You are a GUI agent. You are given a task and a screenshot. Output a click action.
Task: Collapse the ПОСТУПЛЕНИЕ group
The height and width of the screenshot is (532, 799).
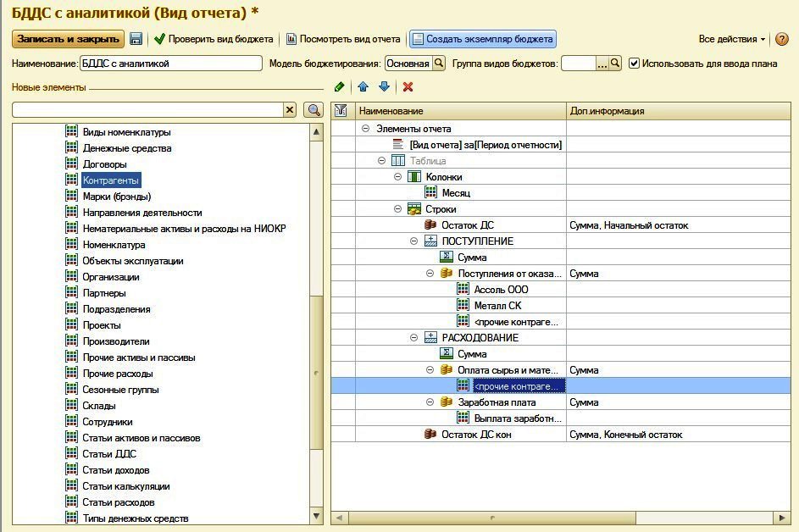pos(414,241)
